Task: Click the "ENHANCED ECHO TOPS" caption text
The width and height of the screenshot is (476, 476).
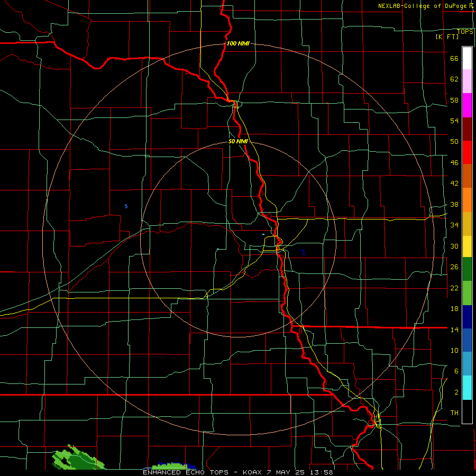Action: click(x=186, y=472)
